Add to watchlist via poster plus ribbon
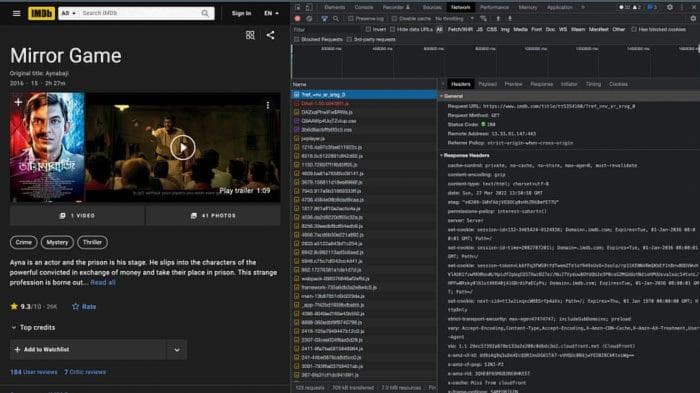 coord(18,102)
